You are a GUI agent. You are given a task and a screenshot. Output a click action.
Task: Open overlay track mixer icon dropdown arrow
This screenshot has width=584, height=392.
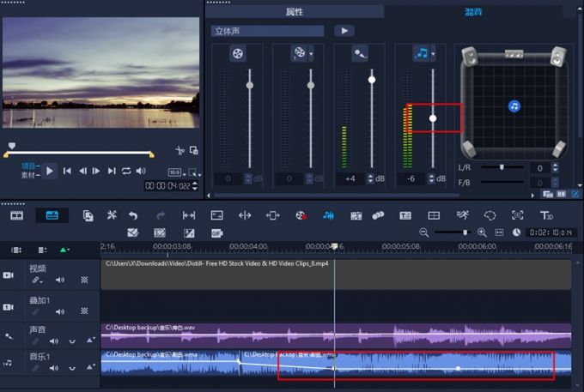point(311,54)
